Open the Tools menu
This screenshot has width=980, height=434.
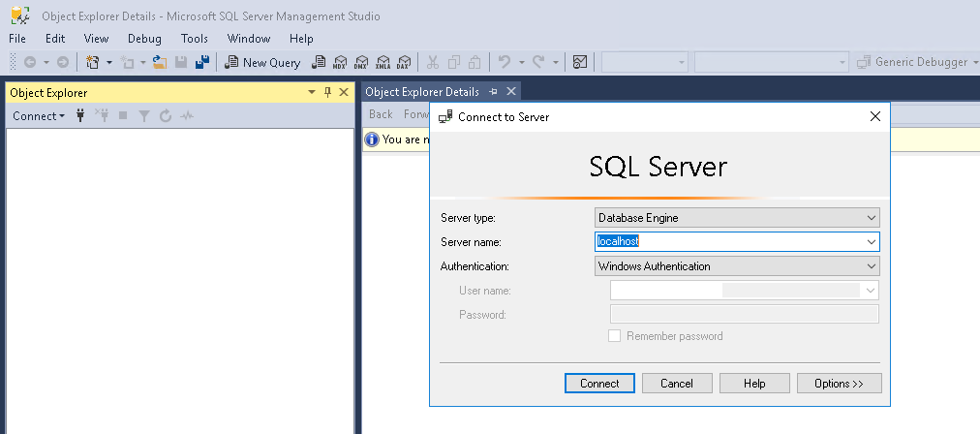pyautogui.click(x=195, y=39)
